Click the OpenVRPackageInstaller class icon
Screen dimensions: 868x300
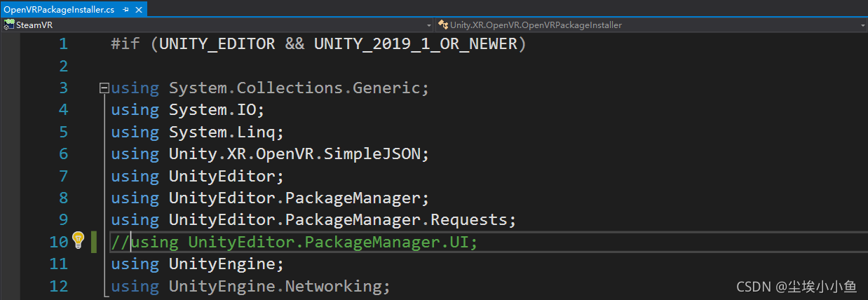443,25
